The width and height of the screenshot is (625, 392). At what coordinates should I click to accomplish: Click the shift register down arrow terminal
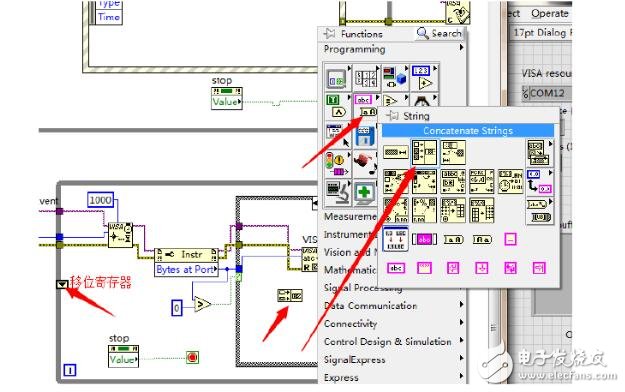[x=62, y=284]
